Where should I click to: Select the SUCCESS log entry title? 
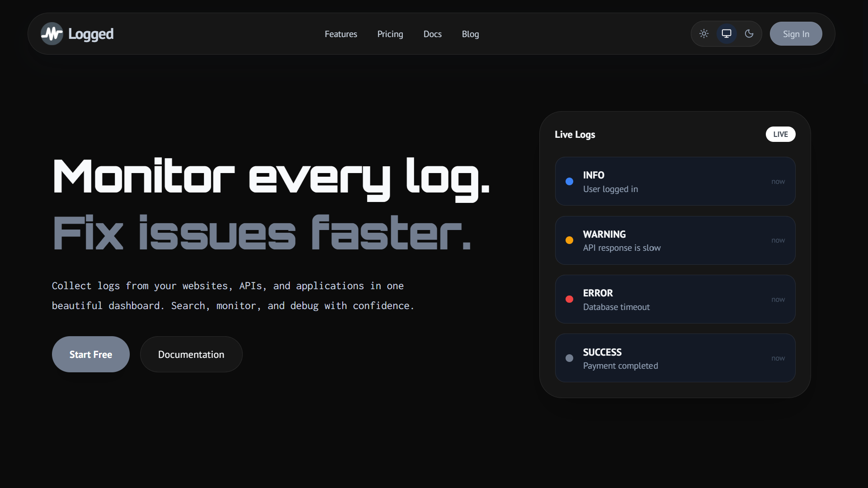click(x=602, y=352)
